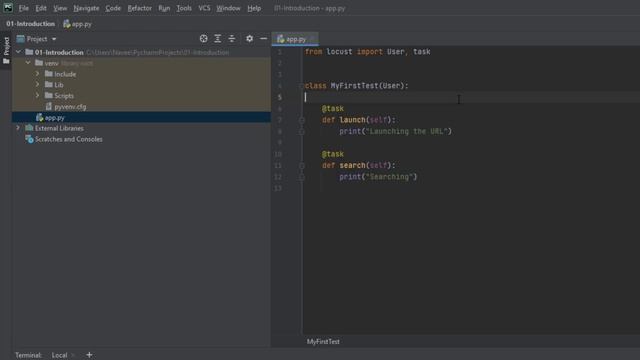Viewport: 640px width, 360px height.
Task: Click the Collapse All icon in Project panel
Action: coord(232,39)
